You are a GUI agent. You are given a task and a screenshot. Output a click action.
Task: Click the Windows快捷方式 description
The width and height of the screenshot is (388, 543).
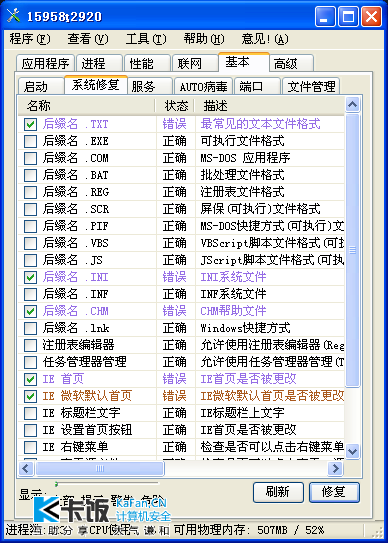click(x=245, y=328)
